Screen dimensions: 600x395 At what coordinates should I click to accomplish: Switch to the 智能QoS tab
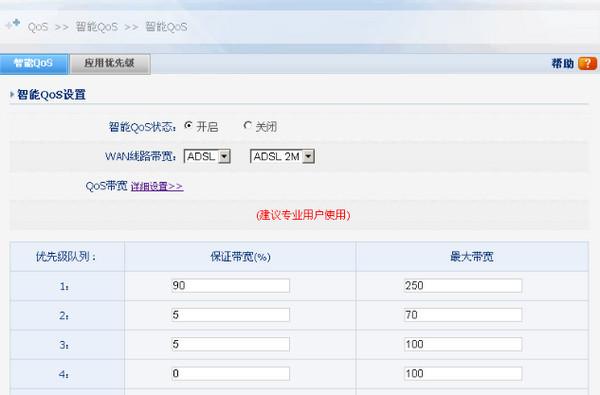[34, 63]
